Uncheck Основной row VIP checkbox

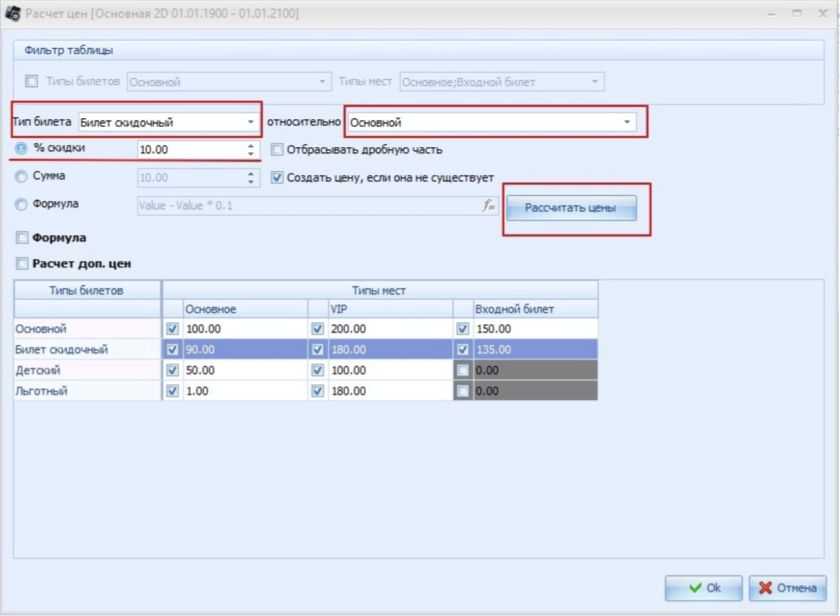click(318, 328)
